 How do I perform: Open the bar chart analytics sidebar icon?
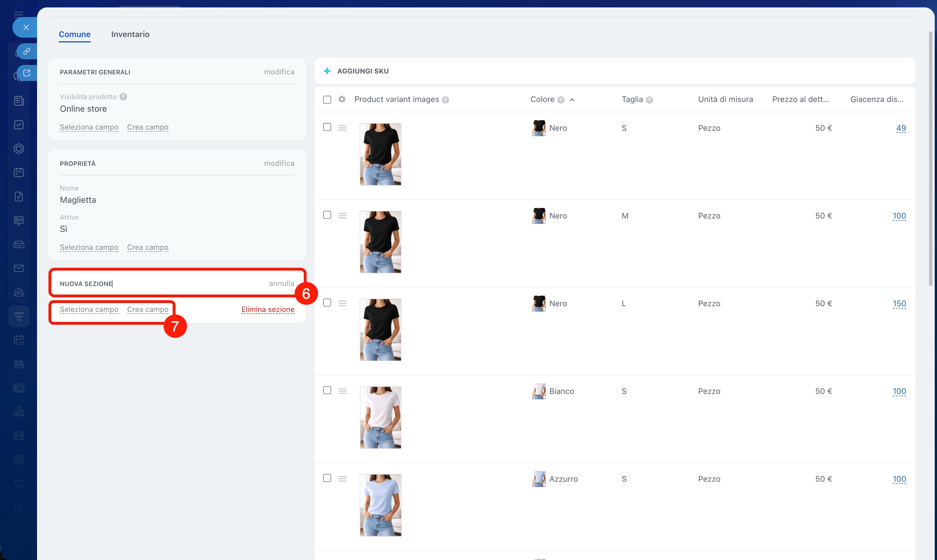[x=19, y=412]
